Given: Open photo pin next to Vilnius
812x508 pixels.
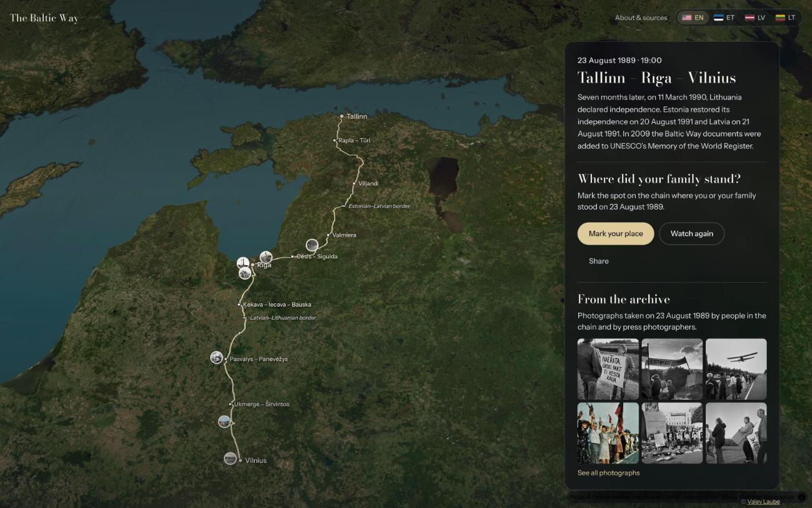Looking at the screenshot, I should 230,459.
